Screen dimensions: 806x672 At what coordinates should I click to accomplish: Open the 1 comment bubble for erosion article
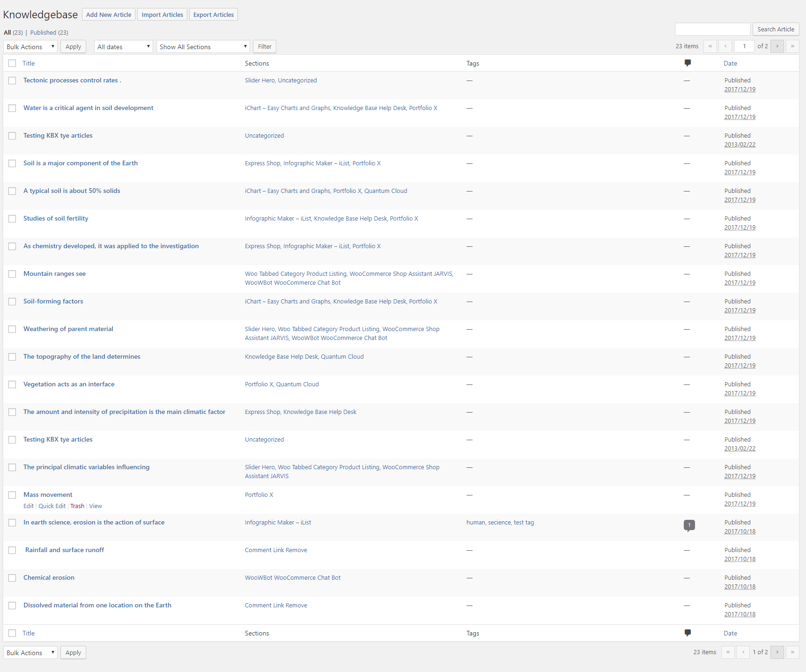(689, 525)
